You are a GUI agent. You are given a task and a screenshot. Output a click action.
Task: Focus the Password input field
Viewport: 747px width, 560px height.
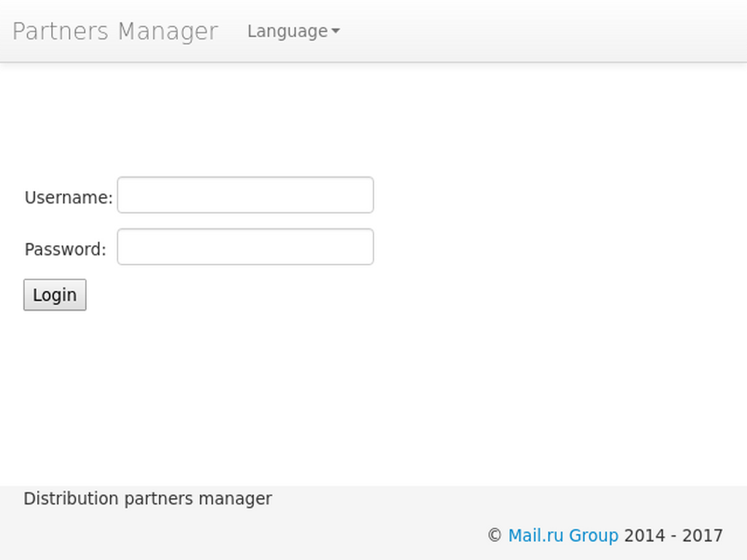coord(245,246)
